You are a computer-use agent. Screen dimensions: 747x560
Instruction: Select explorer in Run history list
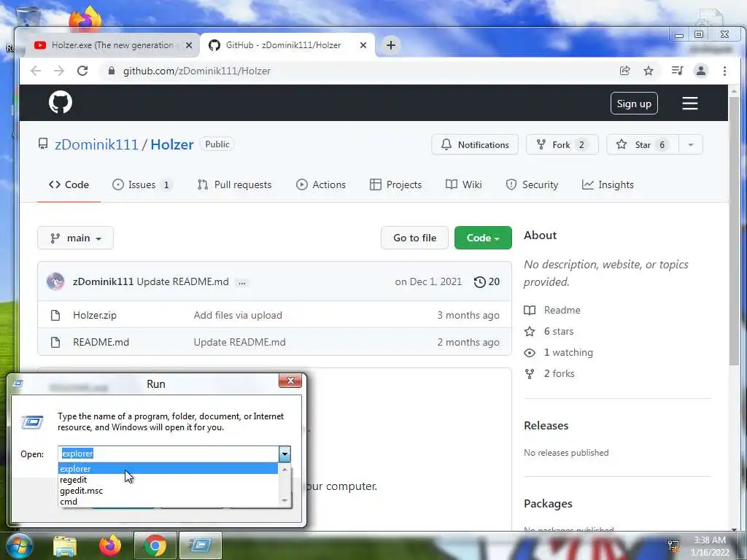(x=168, y=469)
